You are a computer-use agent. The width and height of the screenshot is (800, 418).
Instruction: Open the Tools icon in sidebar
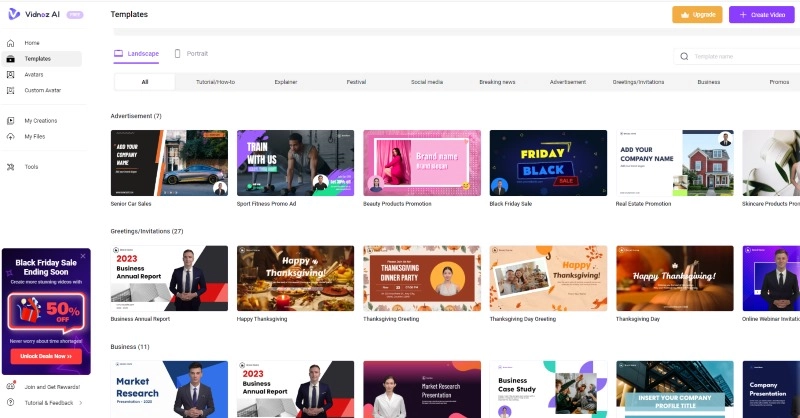[x=11, y=167]
